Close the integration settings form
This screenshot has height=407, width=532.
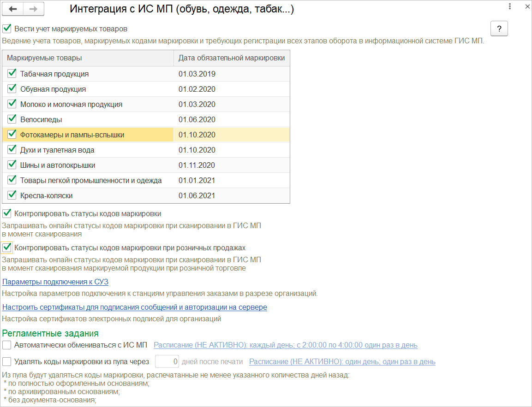(x=527, y=6)
